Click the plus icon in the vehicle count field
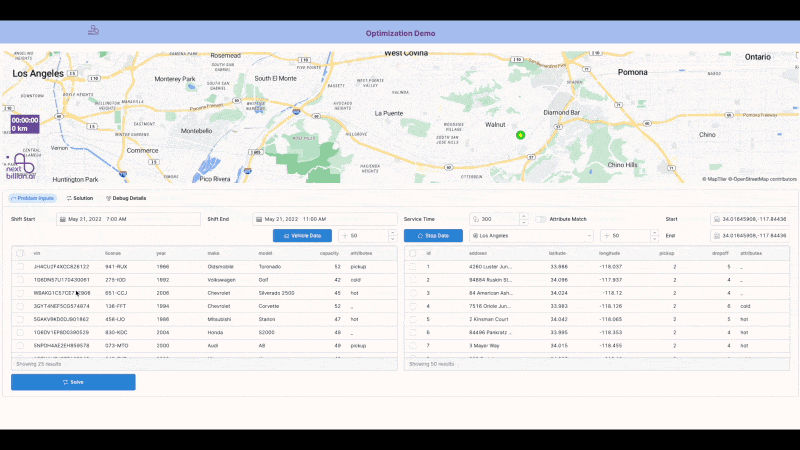 coord(345,236)
